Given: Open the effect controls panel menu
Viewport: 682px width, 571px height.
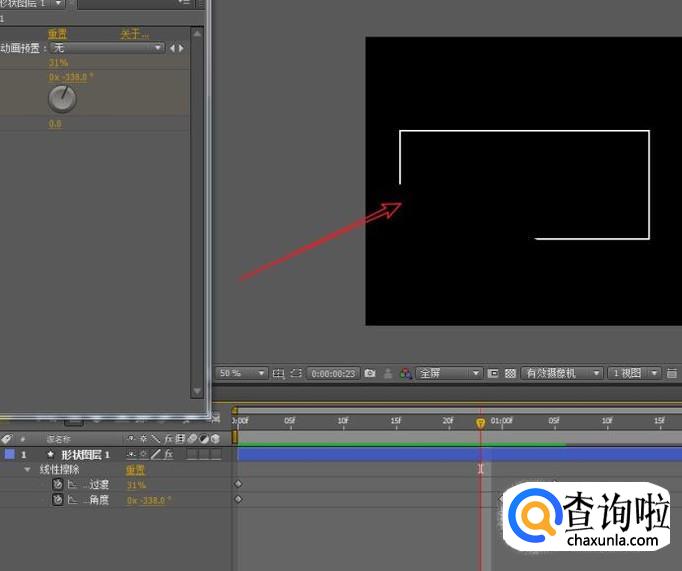Looking at the screenshot, I should [185, 3].
